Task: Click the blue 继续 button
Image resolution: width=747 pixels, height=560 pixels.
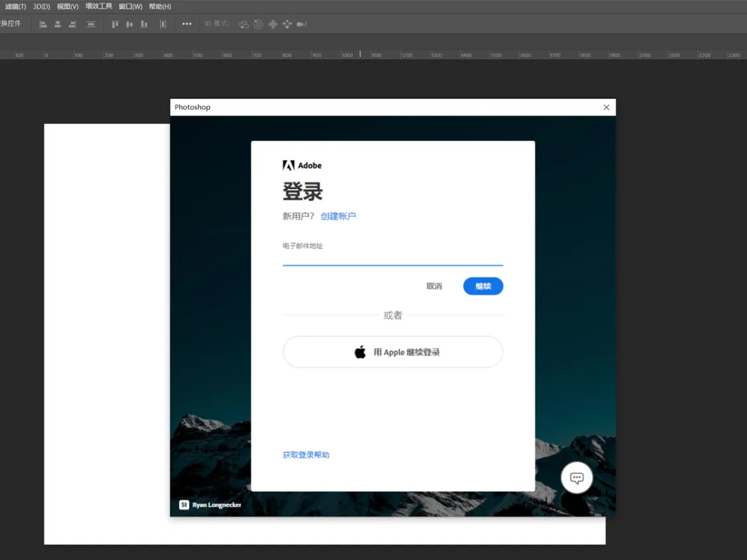Action: tap(483, 286)
